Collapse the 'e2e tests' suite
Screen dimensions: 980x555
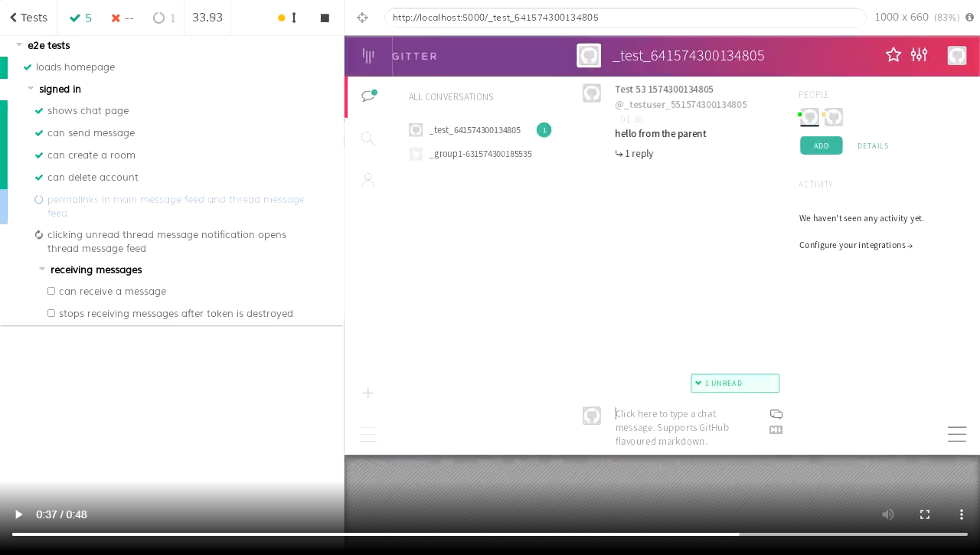[x=19, y=45]
